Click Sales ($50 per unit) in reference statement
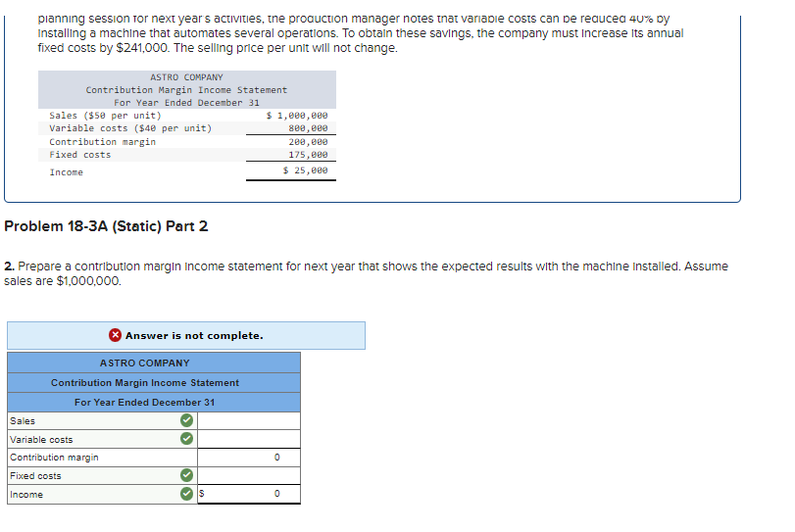 click(106, 116)
